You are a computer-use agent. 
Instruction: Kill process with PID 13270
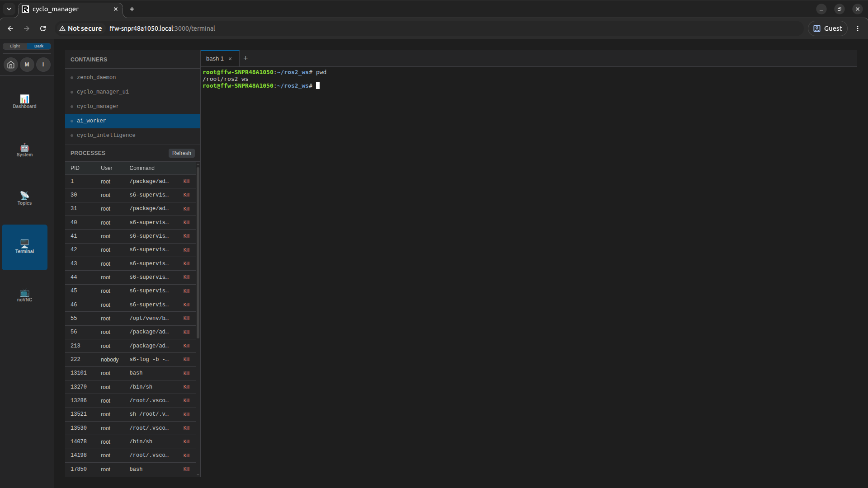coord(186,387)
